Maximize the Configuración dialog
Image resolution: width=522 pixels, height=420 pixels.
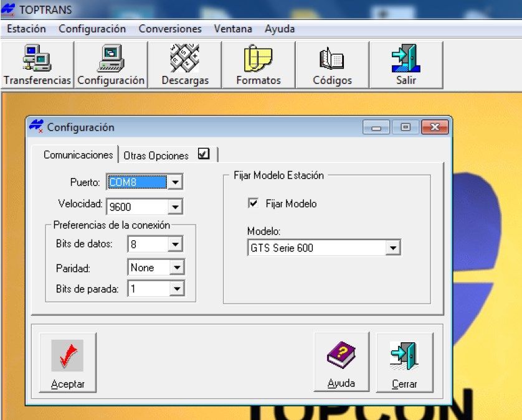click(x=405, y=127)
